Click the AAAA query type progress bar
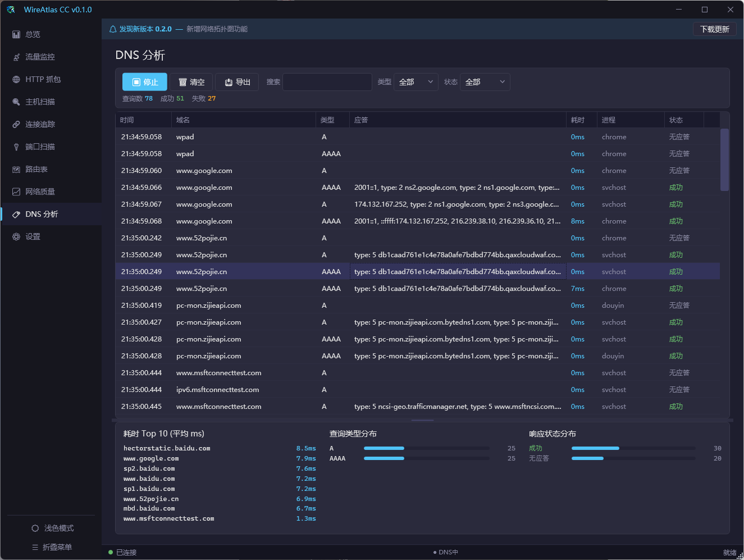This screenshot has height=560, width=744. (x=426, y=458)
